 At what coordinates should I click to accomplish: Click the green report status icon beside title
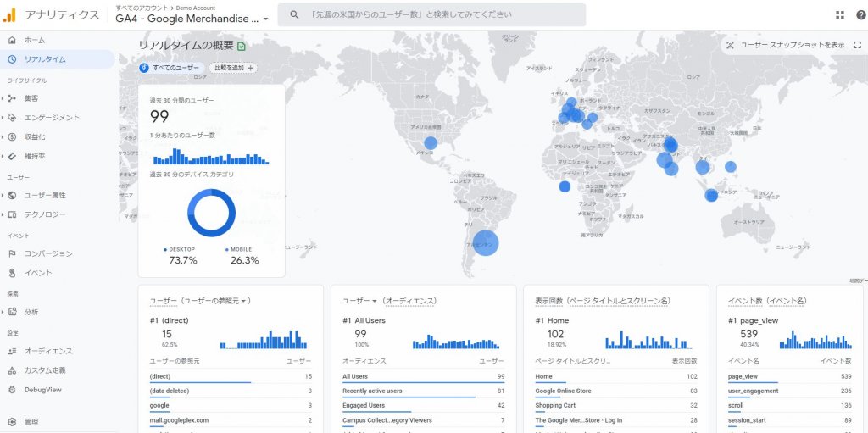[242, 46]
